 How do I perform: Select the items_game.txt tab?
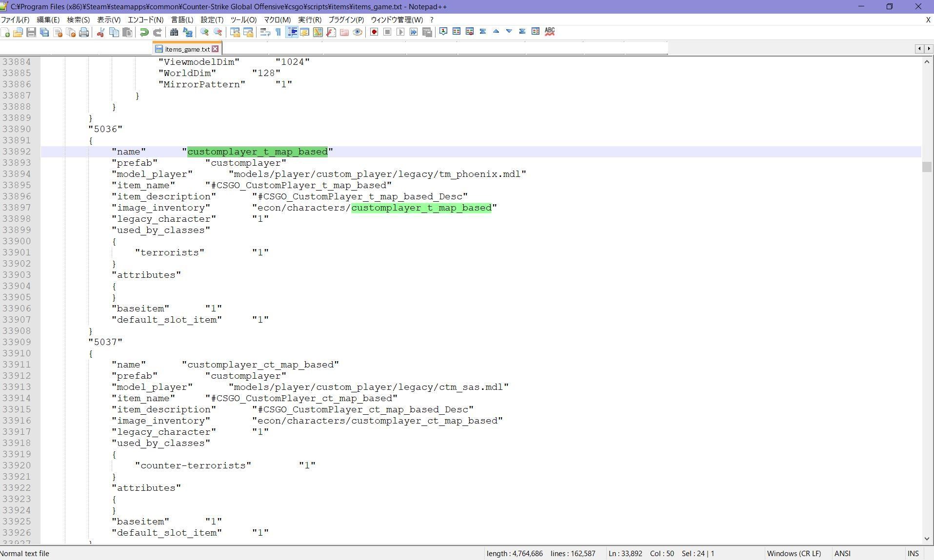click(x=187, y=49)
